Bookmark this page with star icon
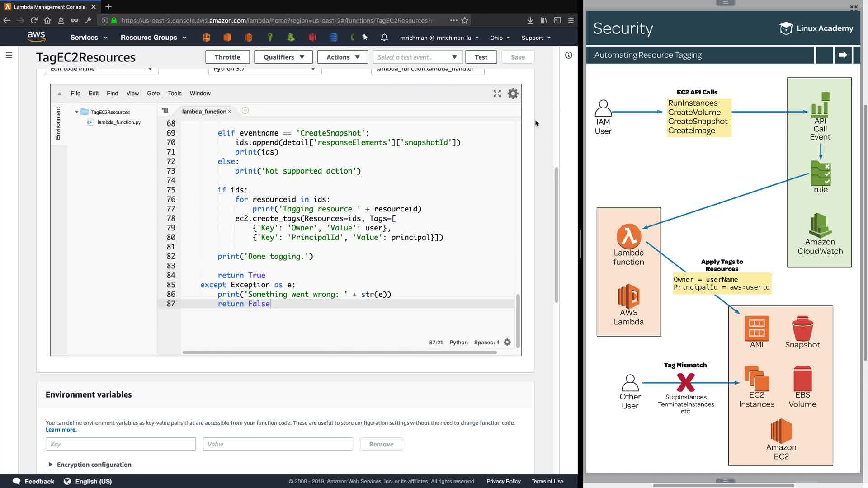The image size is (868, 488). coord(465,20)
